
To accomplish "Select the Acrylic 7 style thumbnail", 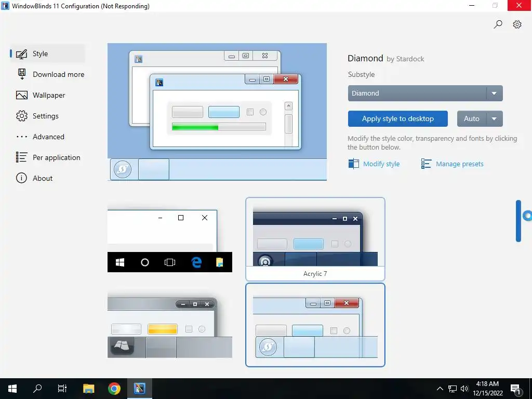I will click(315, 239).
